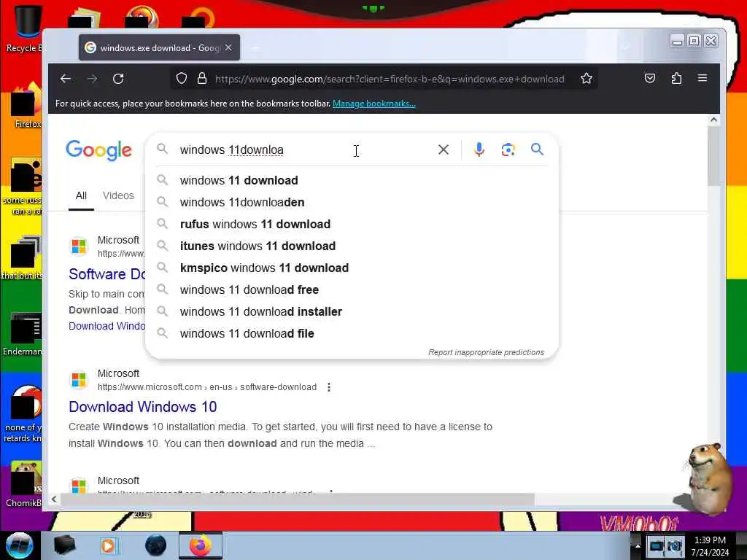Open the Software Download result title
Viewport: 747px width, 560px height.
107,274
